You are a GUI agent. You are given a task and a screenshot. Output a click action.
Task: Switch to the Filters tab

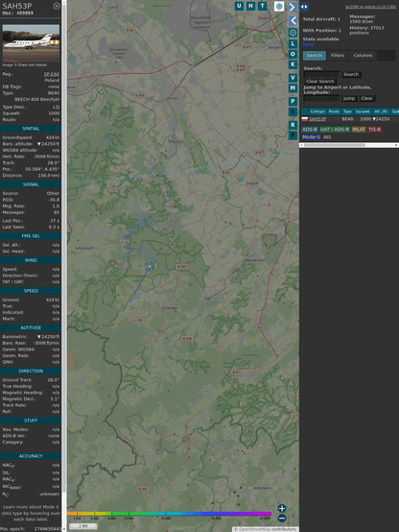coord(338,56)
